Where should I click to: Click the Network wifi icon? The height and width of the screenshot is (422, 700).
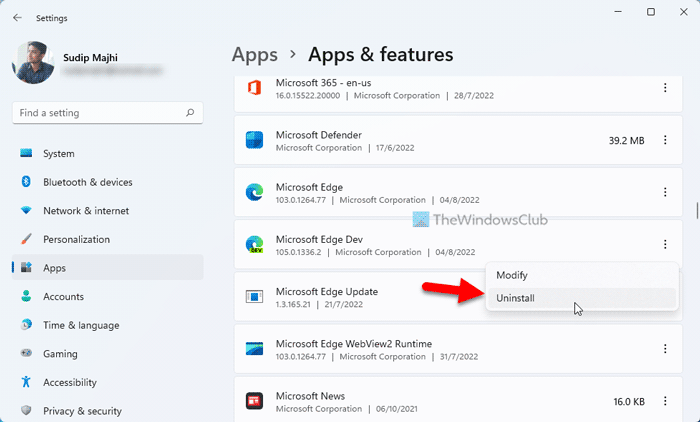click(26, 210)
